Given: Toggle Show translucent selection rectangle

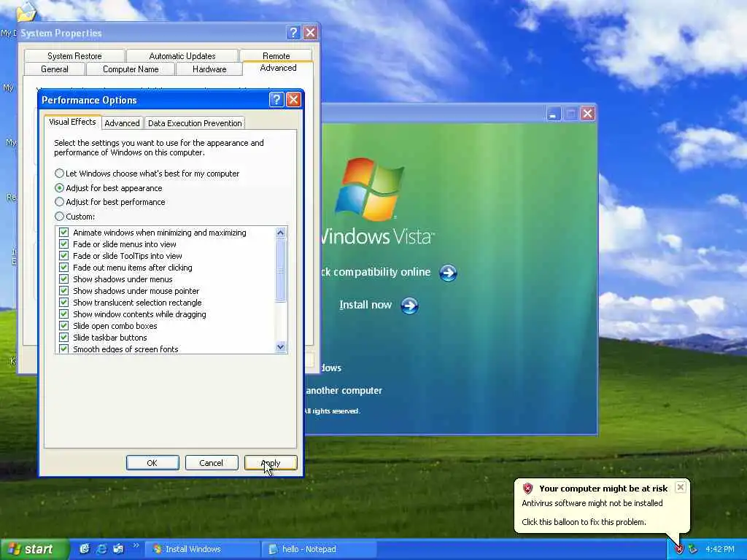Looking at the screenshot, I should 63,303.
